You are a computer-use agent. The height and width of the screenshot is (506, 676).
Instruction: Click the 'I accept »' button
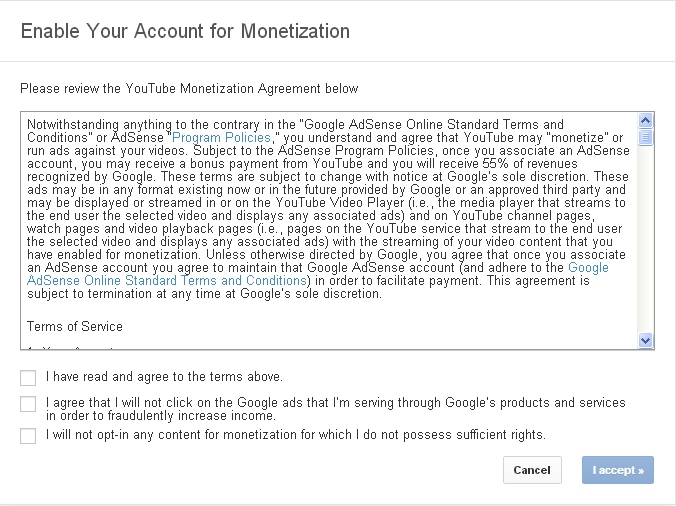click(618, 470)
